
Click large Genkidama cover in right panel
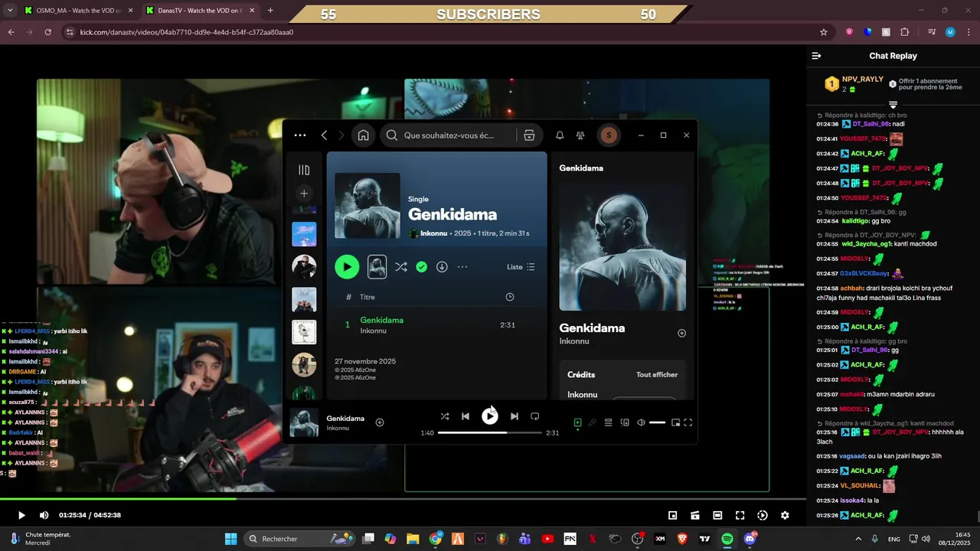622,246
